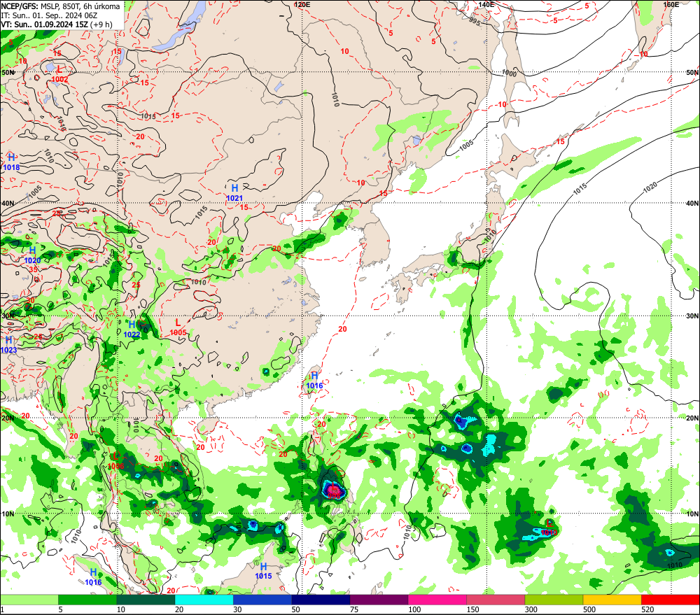
Task: Click the high pressure marker "H 1021"
Action: point(234,193)
